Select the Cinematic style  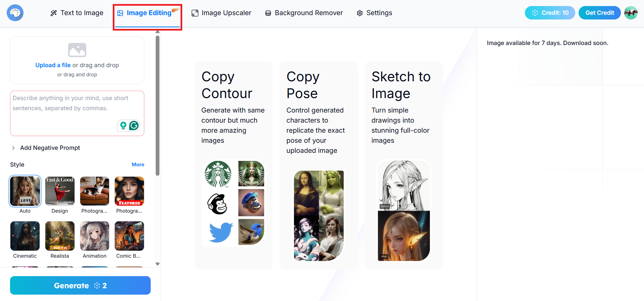25,236
